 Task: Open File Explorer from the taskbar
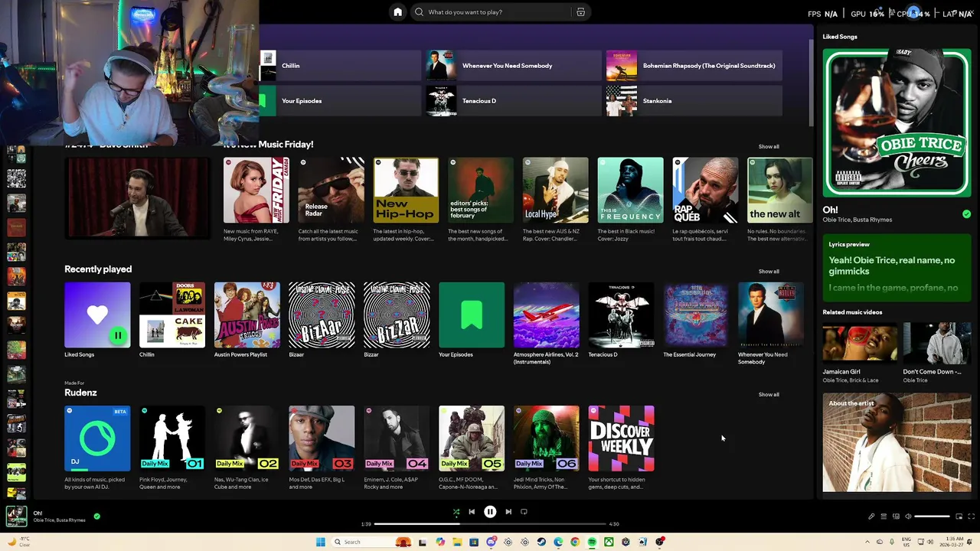click(x=457, y=542)
